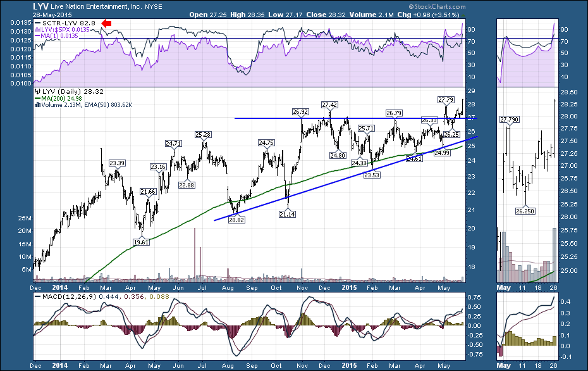Click the black line marker beside SCTR-LYV legend
This screenshot has height=371, width=588.
(x=37, y=23)
